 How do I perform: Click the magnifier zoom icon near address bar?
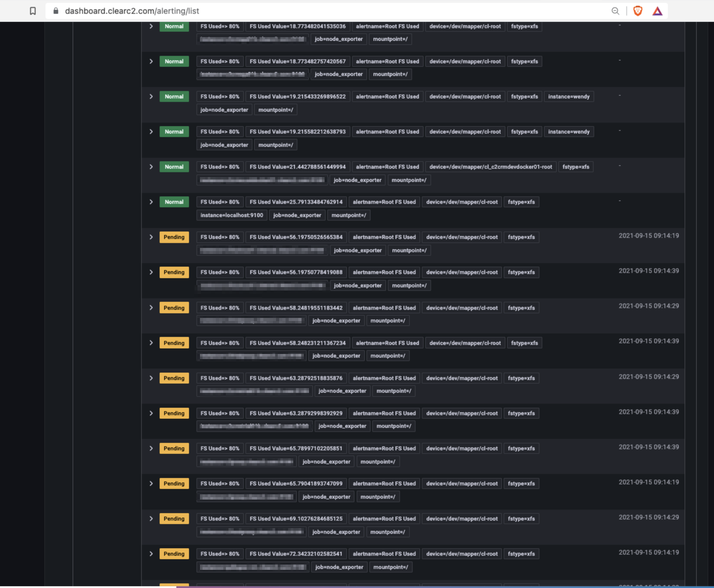(615, 11)
